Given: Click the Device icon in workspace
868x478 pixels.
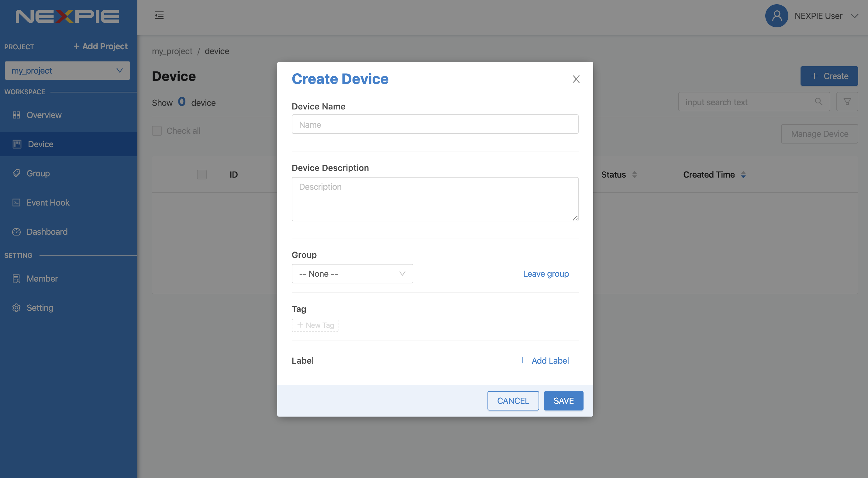Looking at the screenshot, I should 16,144.
